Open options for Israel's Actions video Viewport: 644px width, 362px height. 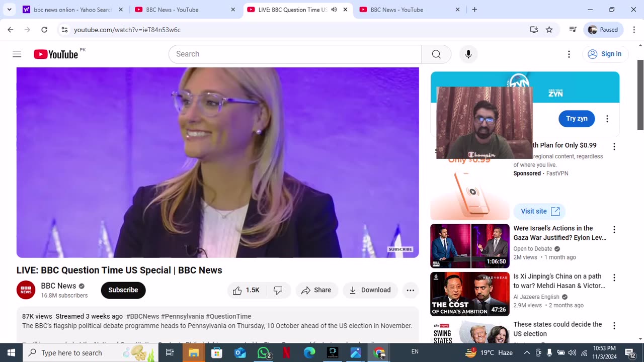614,230
